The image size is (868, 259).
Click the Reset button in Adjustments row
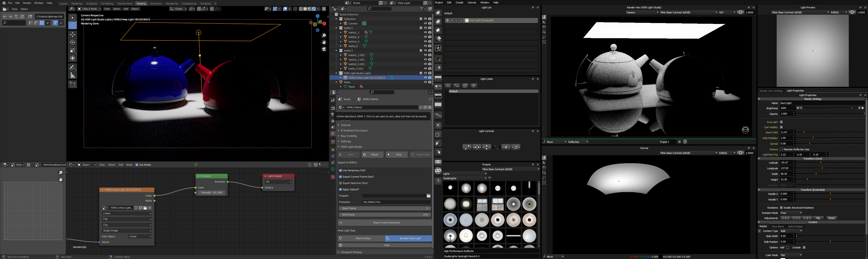(x=831, y=218)
